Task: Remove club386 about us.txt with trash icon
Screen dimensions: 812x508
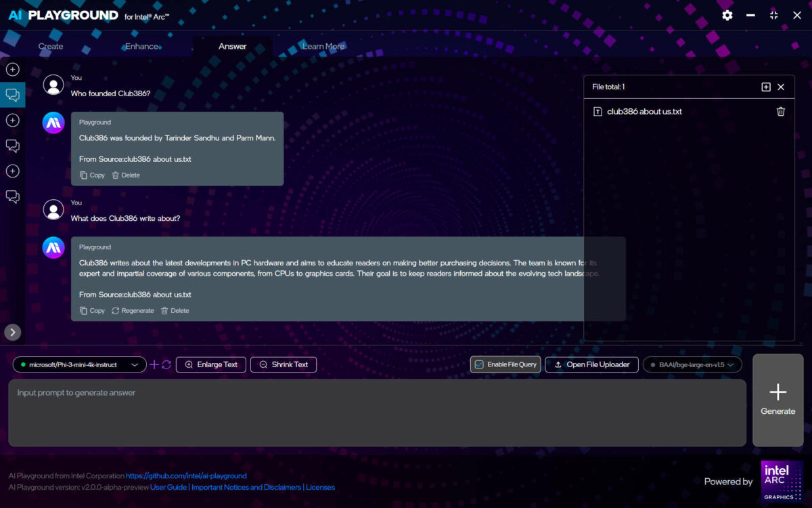Action: 781,112
